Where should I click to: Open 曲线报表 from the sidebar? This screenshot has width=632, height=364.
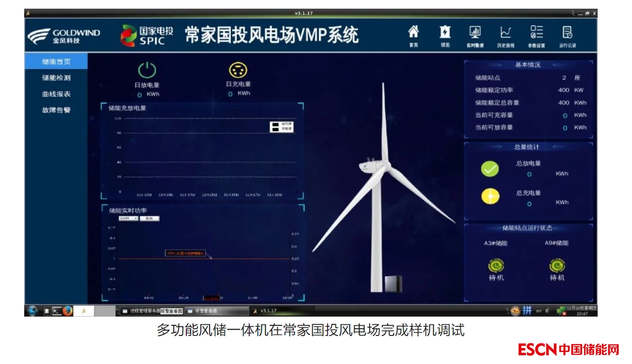pos(56,94)
